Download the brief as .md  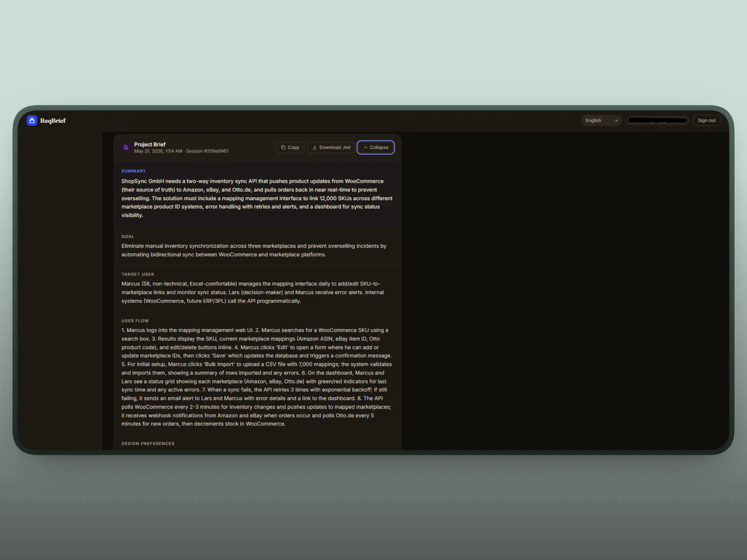coord(331,148)
